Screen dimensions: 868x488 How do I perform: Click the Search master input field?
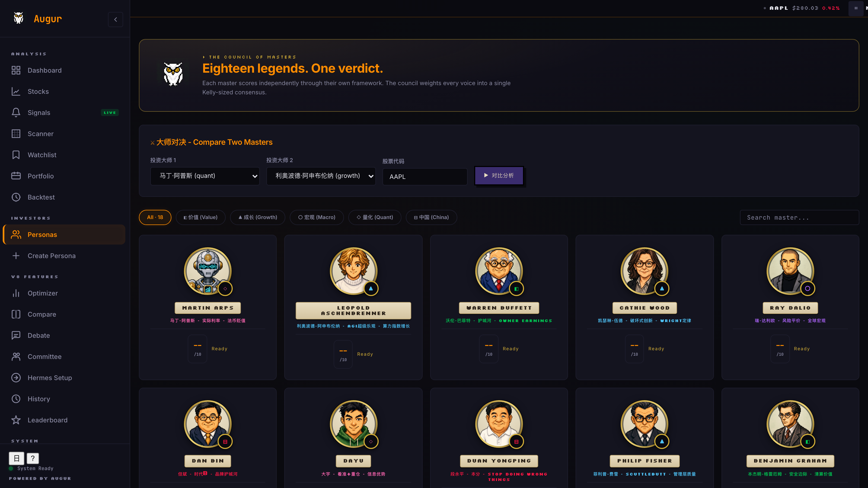(799, 217)
